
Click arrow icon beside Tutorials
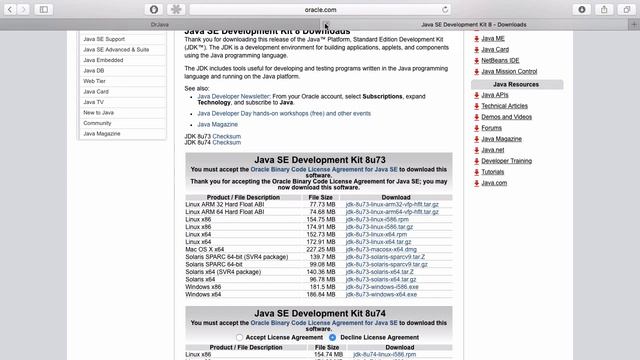(476, 172)
